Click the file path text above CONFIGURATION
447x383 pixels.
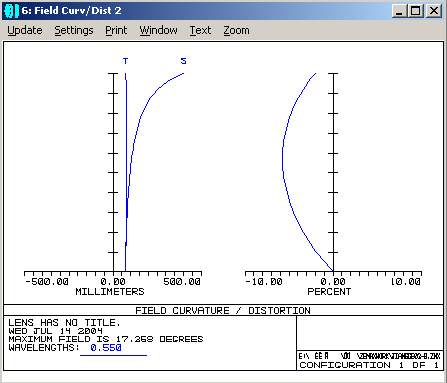click(369, 356)
